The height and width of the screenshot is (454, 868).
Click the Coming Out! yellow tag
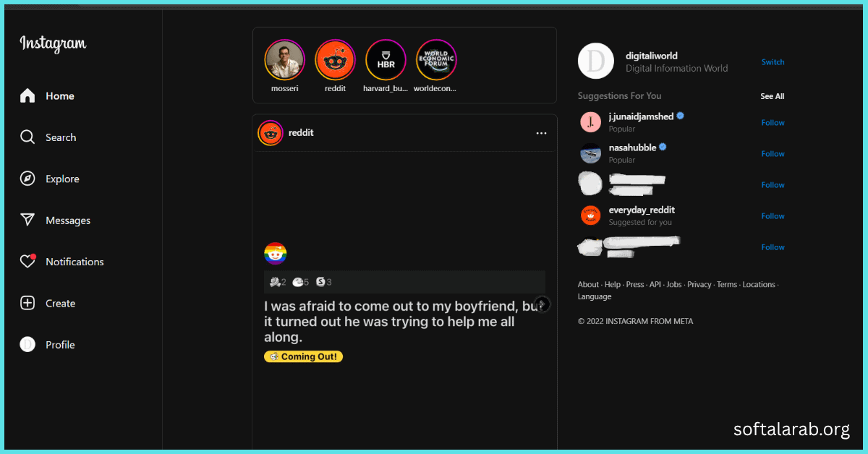click(303, 356)
